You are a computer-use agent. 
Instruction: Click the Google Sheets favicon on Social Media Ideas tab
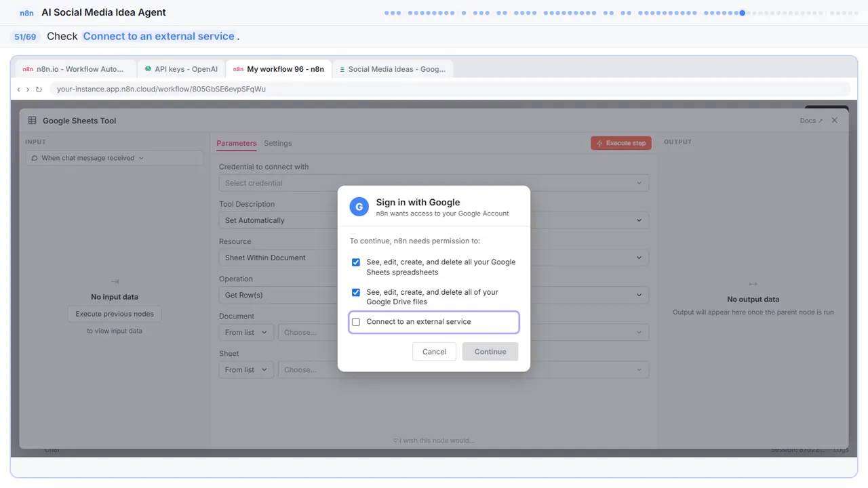pos(342,69)
